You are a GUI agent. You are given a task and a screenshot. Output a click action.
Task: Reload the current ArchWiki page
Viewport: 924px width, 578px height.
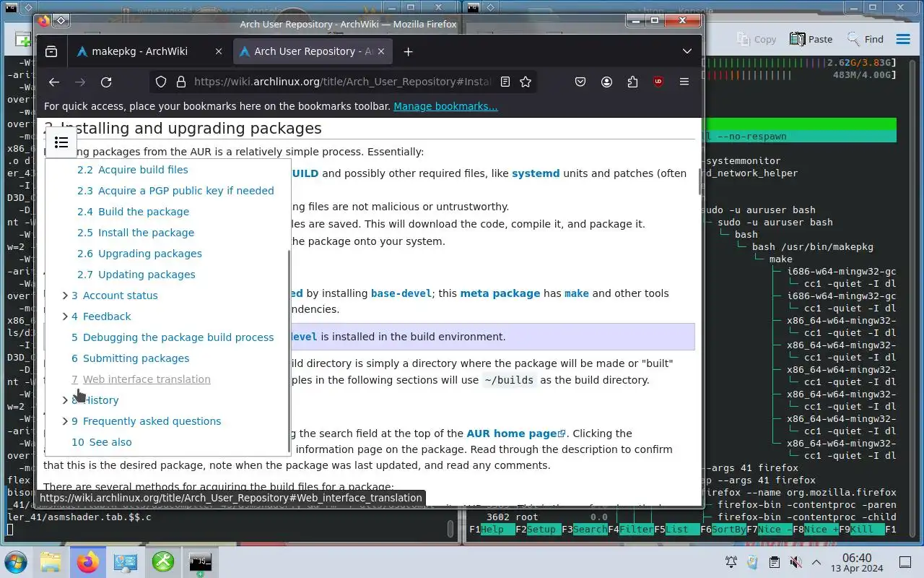pos(106,82)
